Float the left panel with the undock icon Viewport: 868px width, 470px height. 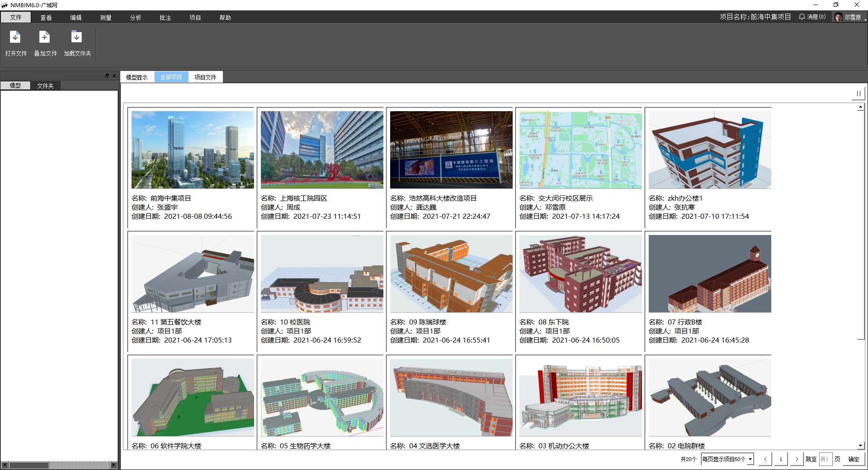click(x=107, y=76)
